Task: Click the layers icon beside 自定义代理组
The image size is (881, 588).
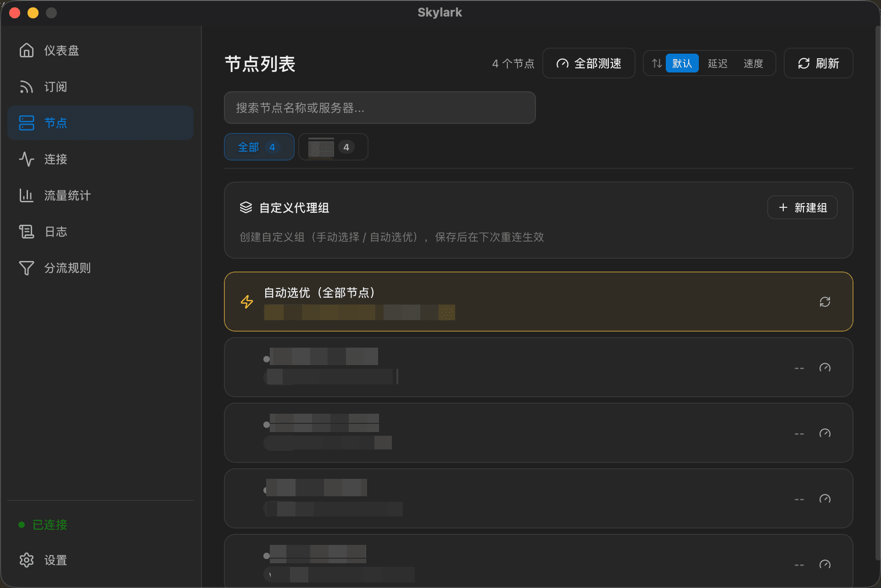Action: (246, 207)
